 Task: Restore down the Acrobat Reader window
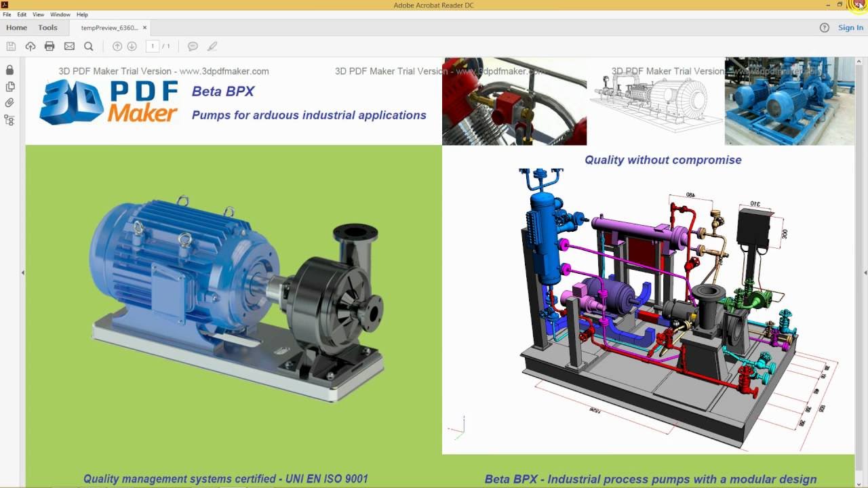(x=840, y=5)
